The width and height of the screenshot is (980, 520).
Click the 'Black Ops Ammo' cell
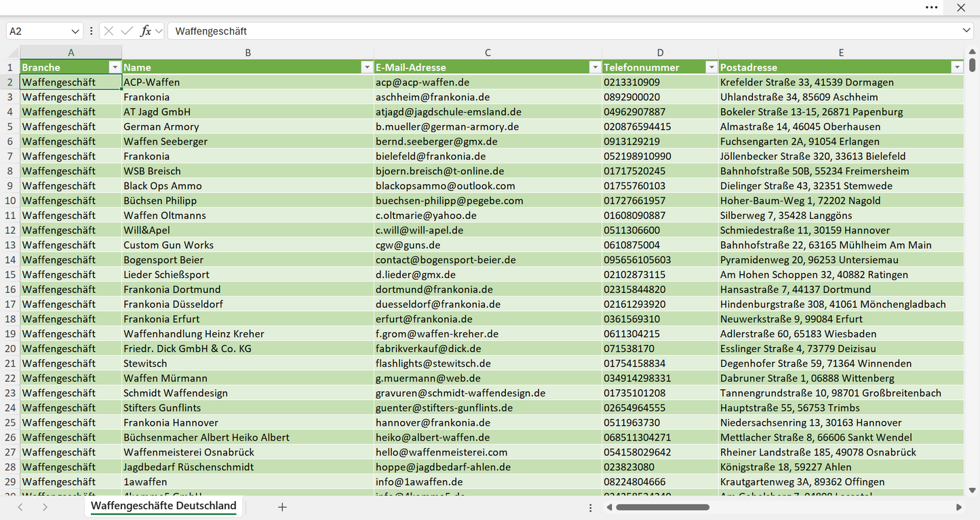pos(248,186)
